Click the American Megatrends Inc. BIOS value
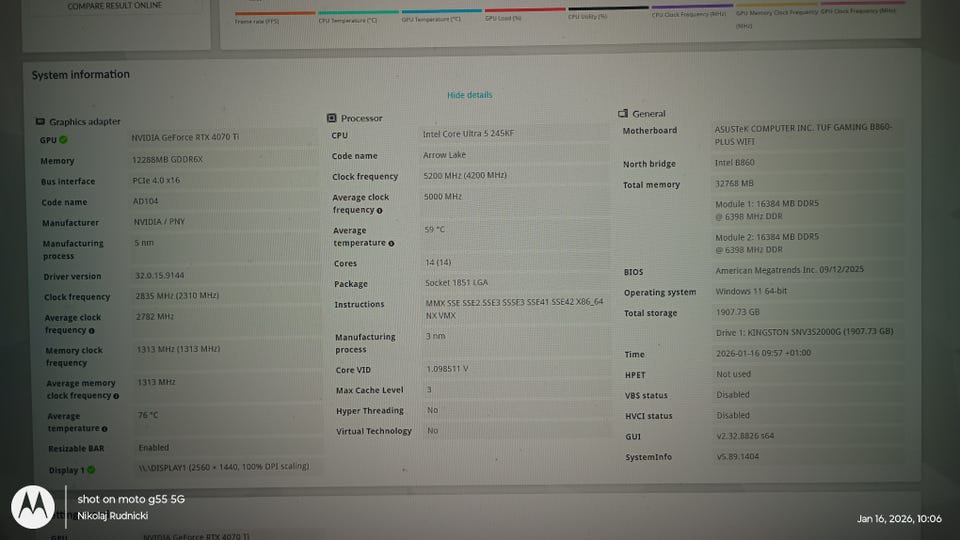The height and width of the screenshot is (540, 960). click(x=790, y=269)
